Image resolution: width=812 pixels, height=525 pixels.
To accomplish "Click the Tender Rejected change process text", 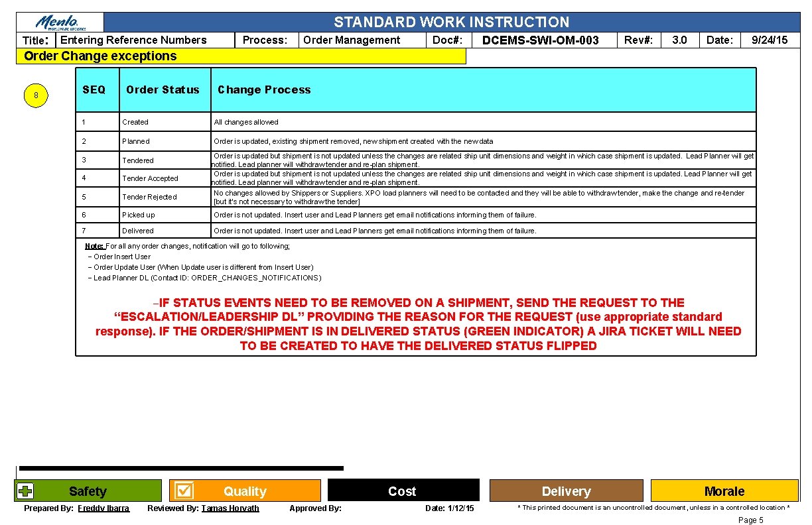I will coord(479,197).
